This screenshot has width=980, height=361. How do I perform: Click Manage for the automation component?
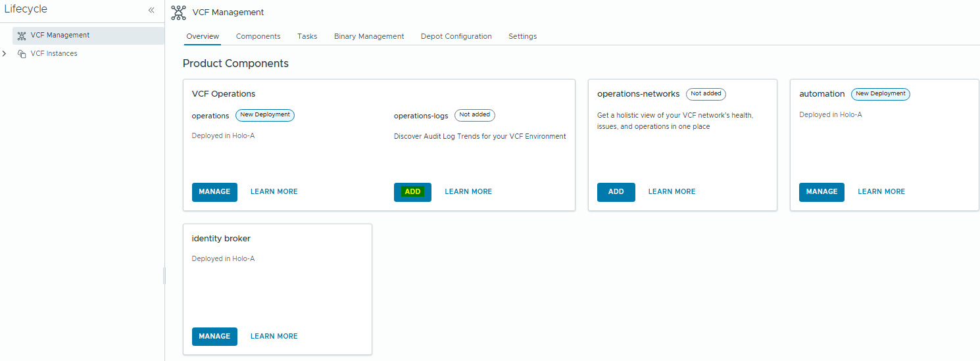click(x=821, y=192)
